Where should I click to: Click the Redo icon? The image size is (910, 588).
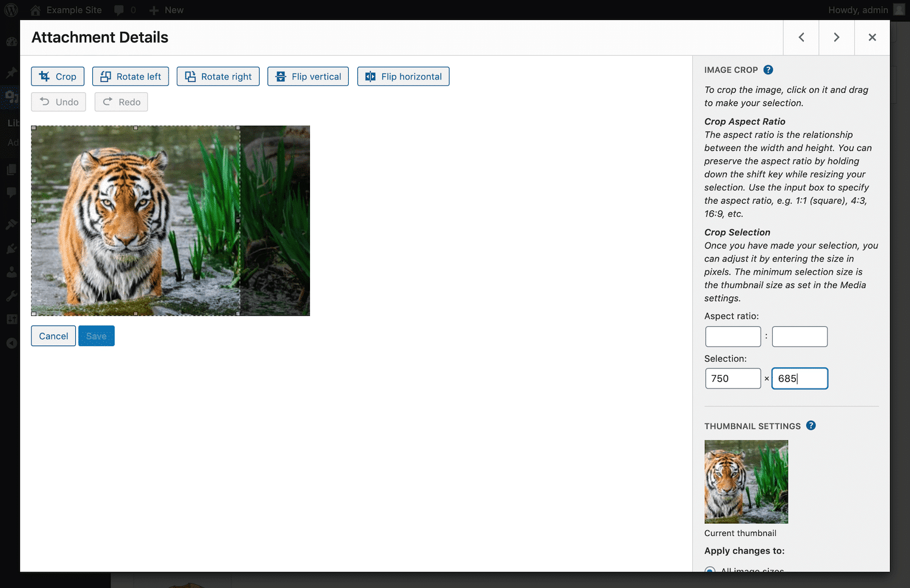pos(121,101)
